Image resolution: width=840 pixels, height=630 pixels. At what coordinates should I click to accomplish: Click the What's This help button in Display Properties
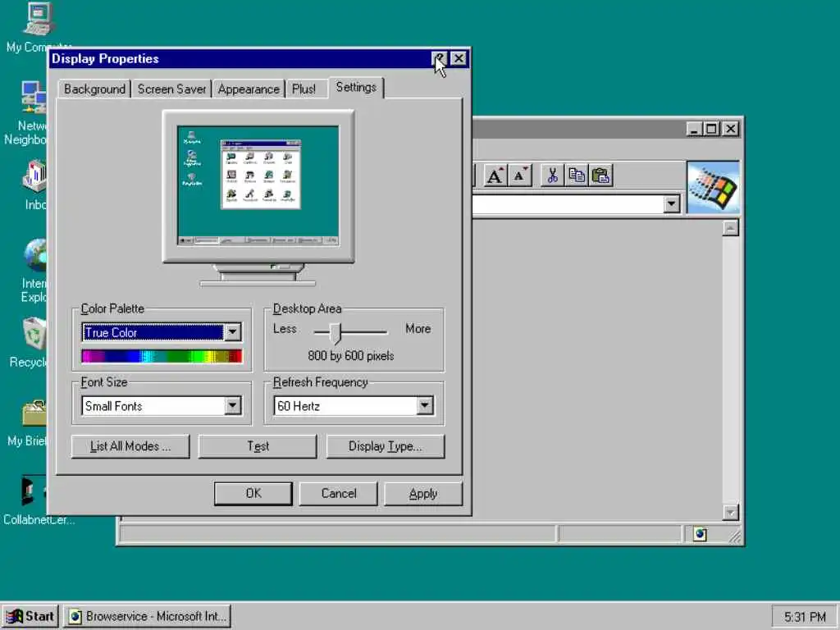coord(440,58)
